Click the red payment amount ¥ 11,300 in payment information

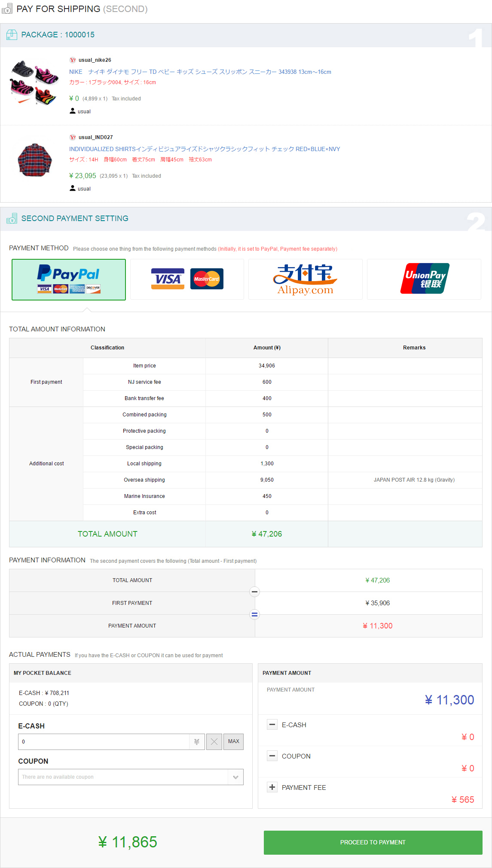pos(378,626)
